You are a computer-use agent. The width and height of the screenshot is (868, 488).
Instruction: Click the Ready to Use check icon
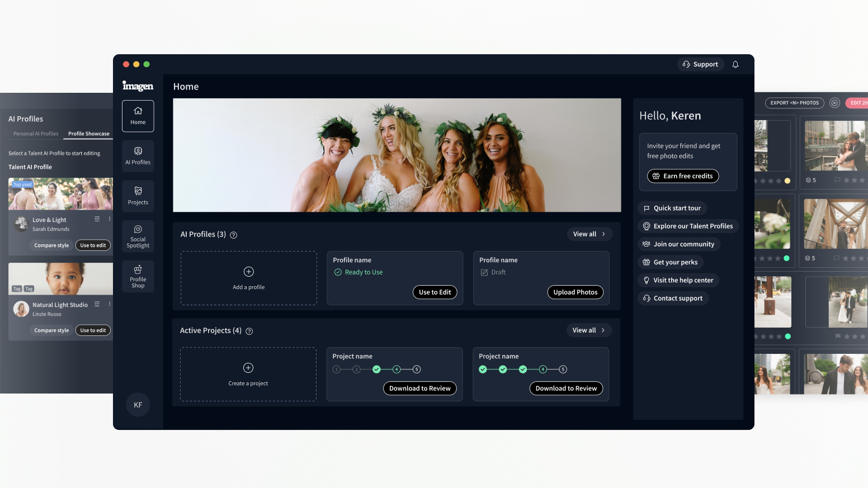point(338,272)
